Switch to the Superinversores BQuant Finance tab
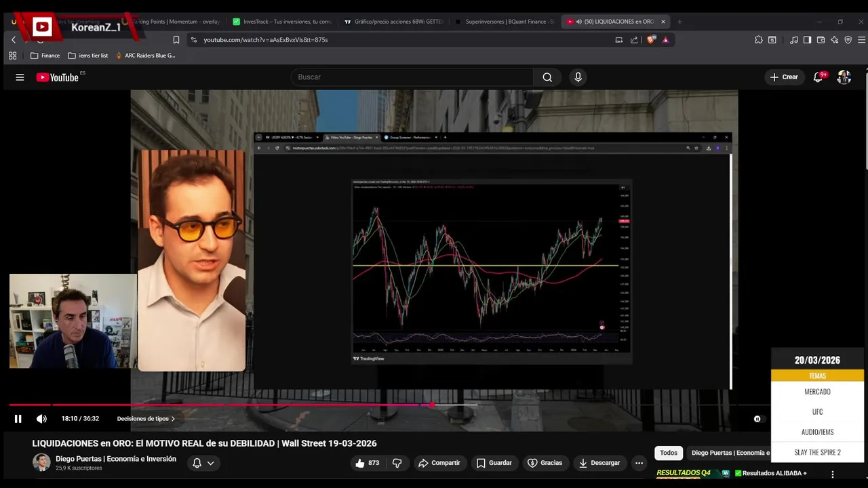The width and height of the screenshot is (868, 488). [505, 22]
